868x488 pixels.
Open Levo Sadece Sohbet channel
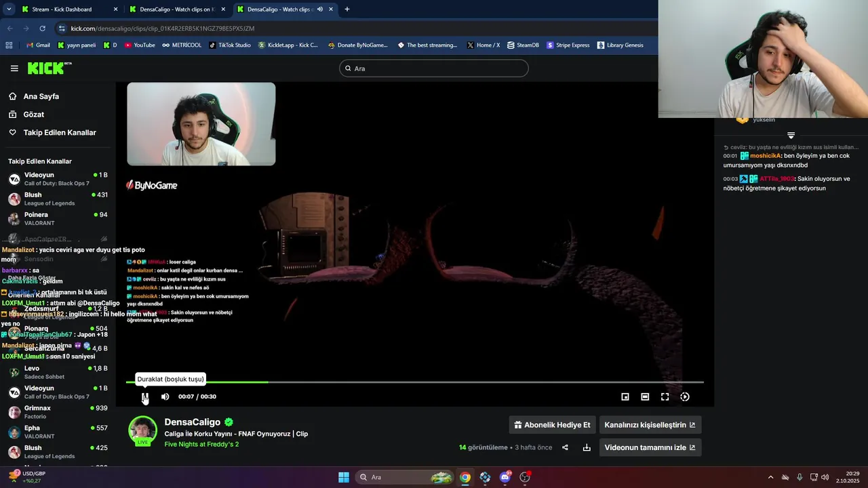(x=58, y=372)
